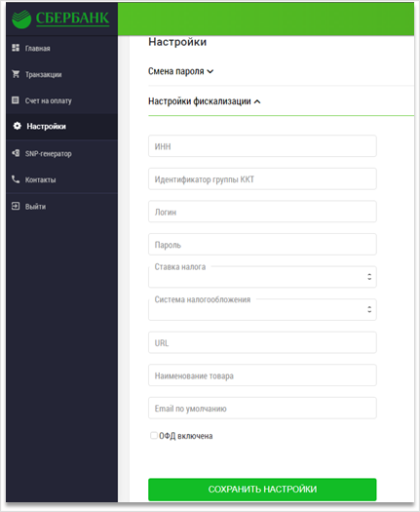The width and height of the screenshot is (420, 512).
Task: Click the Сохранить настройки button
Action: pyautogui.click(x=262, y=490)
